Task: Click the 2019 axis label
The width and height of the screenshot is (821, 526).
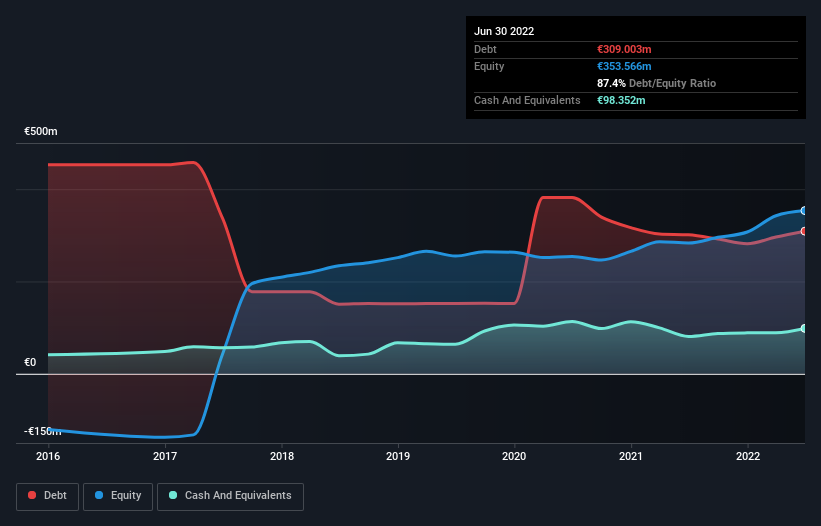Action: point(398,456)
